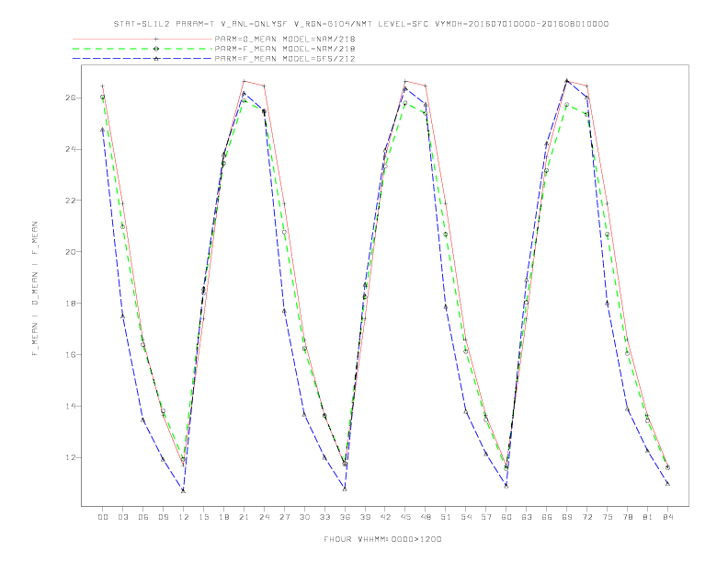728x563 pixels.
Task: Click the vertical axis label F_MEAN | O_MEAN | F_MEAN
Action: tap(35, 289)
